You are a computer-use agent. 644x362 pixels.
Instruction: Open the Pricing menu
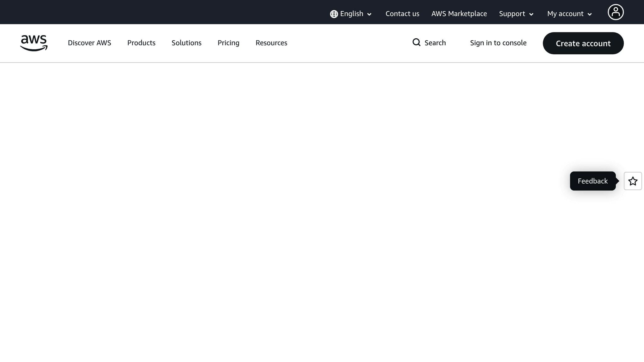tap(228, 43)
